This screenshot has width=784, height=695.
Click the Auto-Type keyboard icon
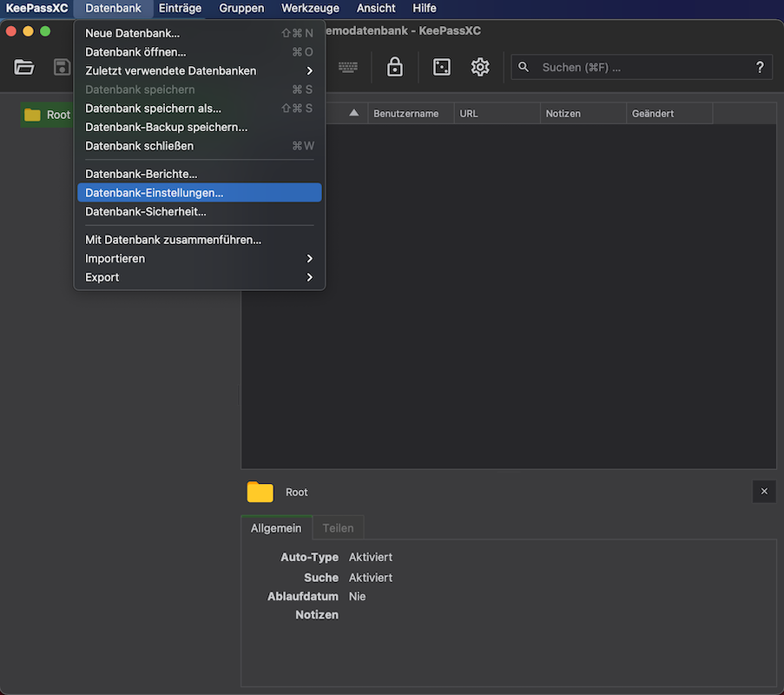tap(348, 68)
